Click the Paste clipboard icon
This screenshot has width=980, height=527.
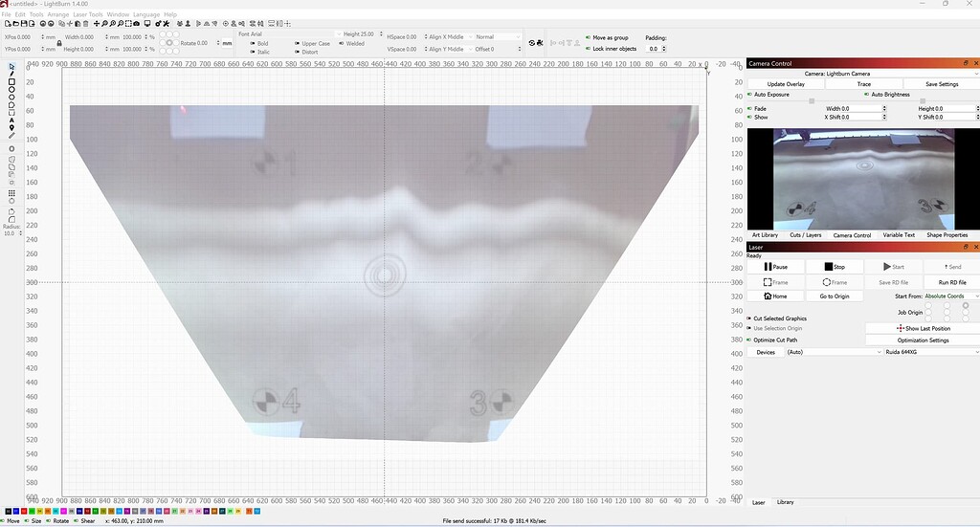[78, 24]
